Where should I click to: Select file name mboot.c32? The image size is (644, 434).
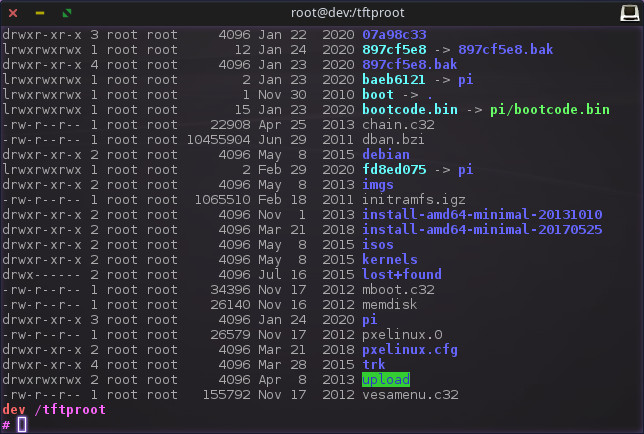[398, 290]
